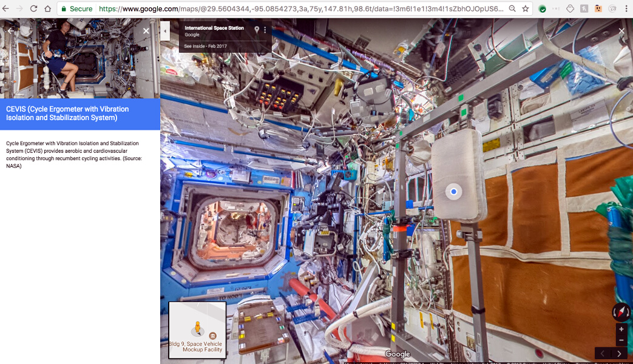Open the ISS card overflow menu

click(265, 29)
